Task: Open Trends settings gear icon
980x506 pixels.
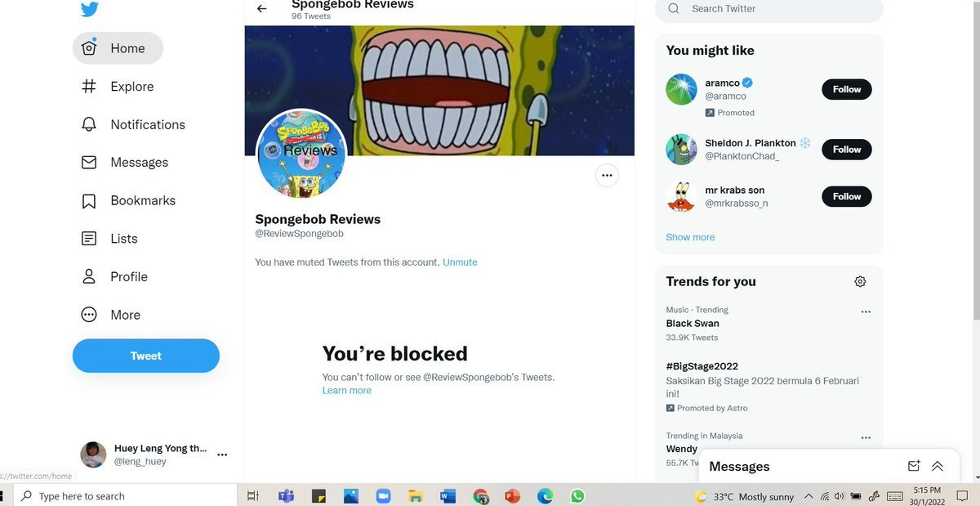Action: pos(860,281)
